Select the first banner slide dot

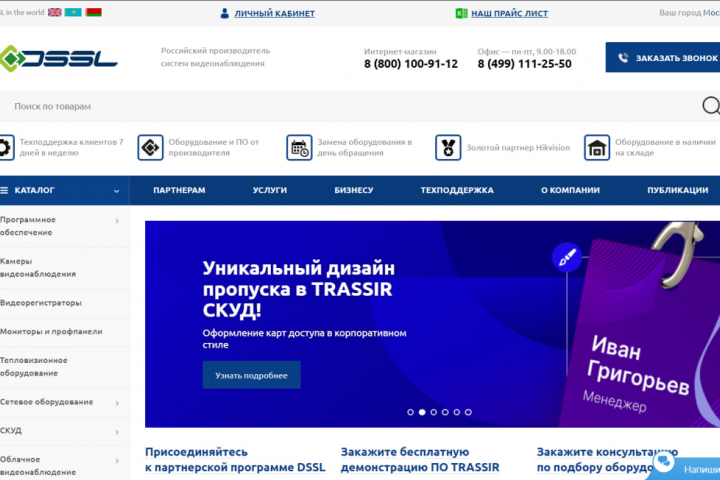[x=411, y=412]
